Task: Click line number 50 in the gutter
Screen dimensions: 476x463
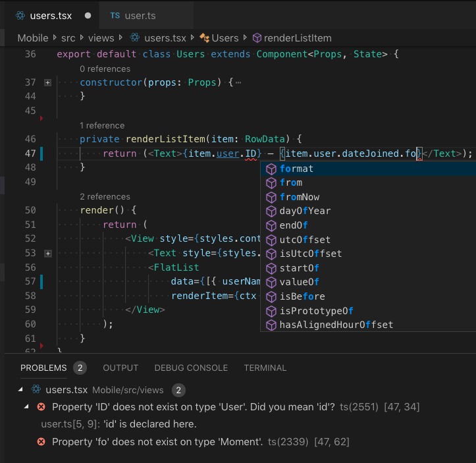Action: (30, 210)
